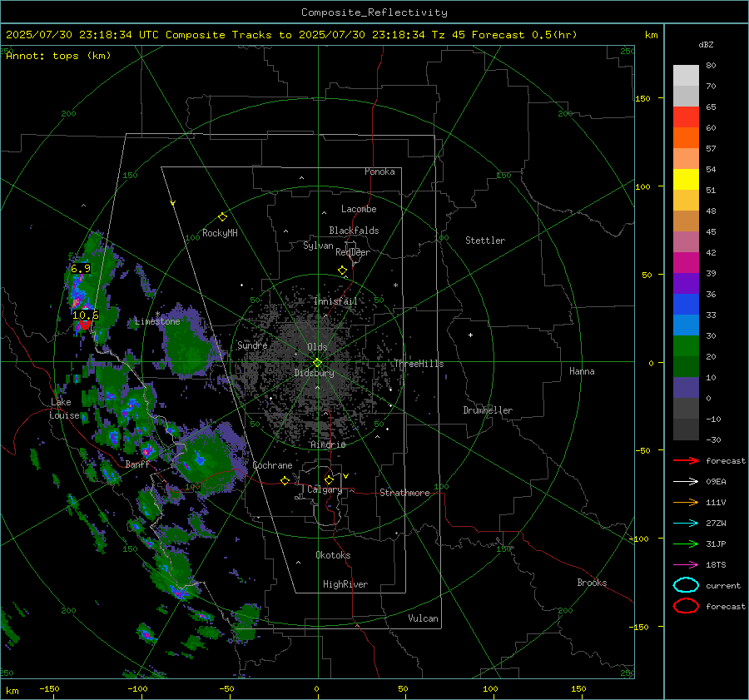Screen dimensions: 749x700
Task: Click the yellow diamond marker below Cochrane
Action: 285,480
